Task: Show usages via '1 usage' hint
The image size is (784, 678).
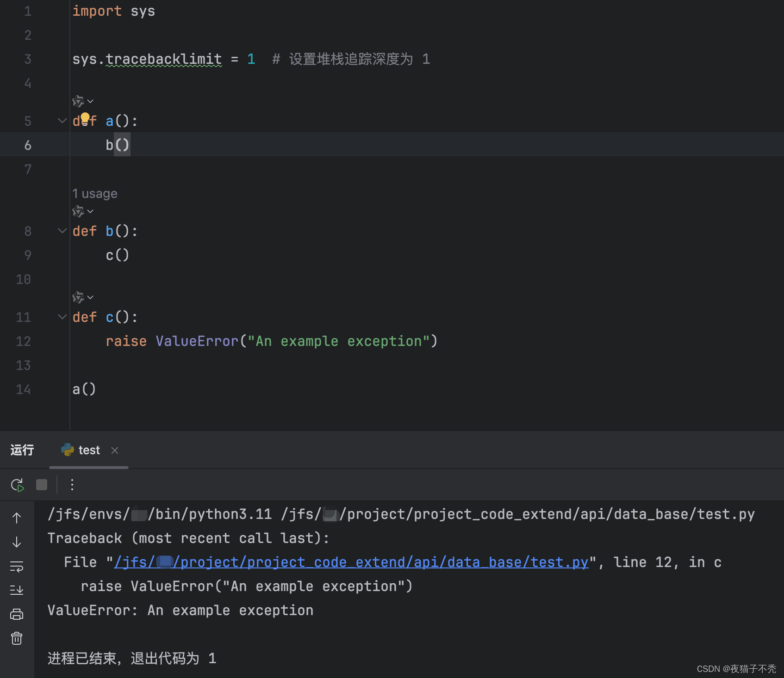Action: [x=95, y=193]
